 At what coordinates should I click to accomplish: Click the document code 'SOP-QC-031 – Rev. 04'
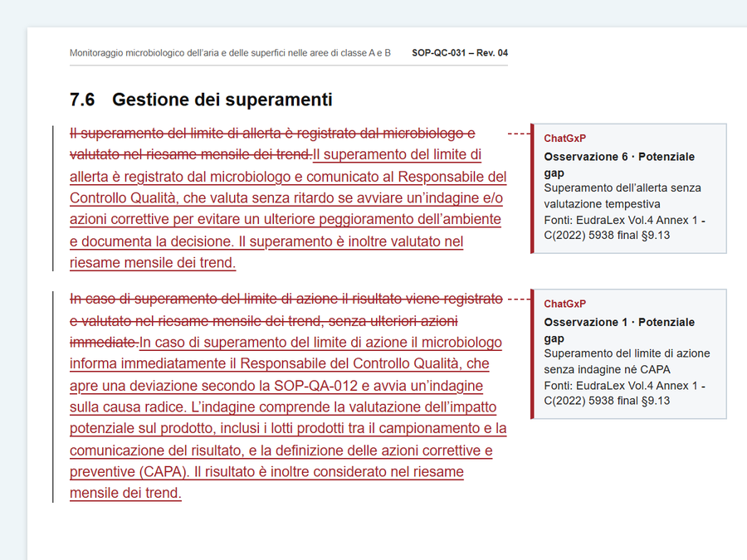coord(460,53)
